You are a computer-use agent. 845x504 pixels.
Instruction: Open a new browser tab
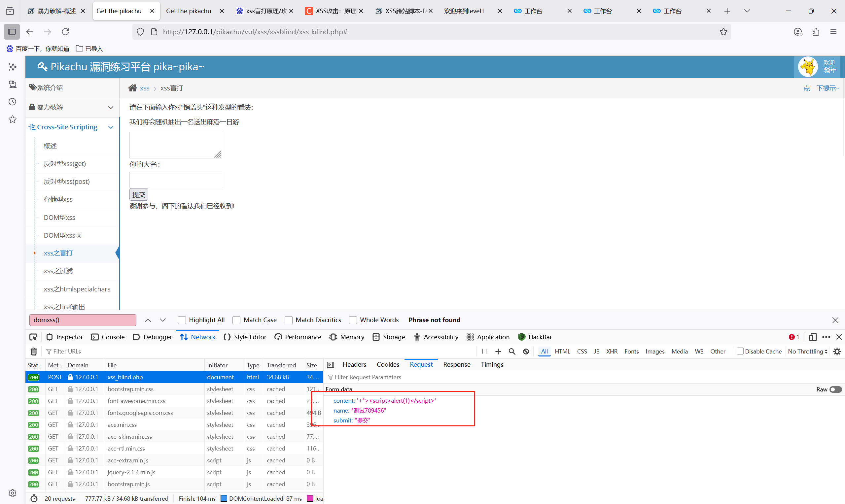(727, 11)
